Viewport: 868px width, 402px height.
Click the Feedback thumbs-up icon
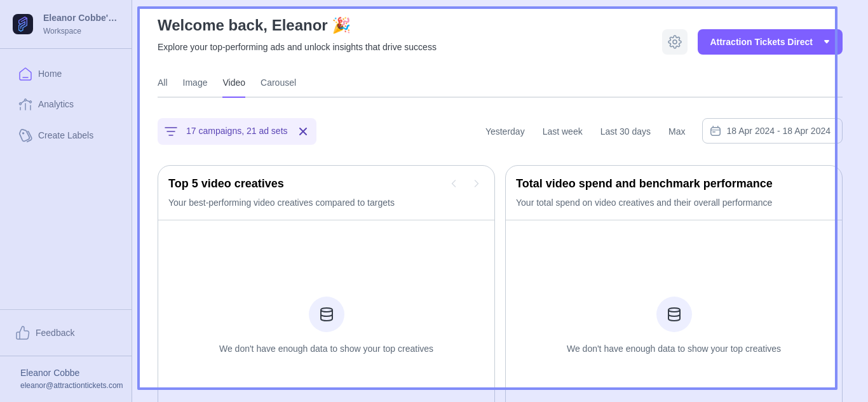click(23, 333)
